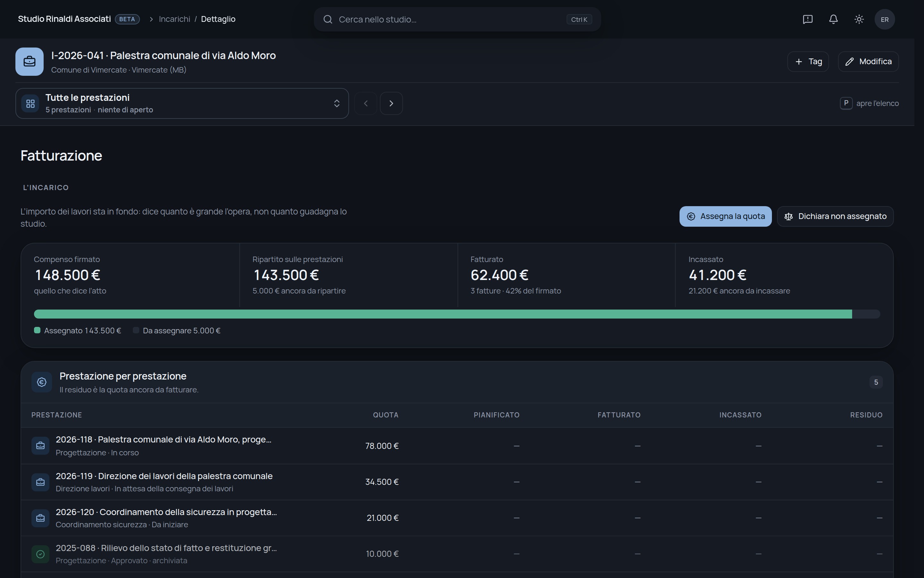Screen dimensions: 924x578
Task: Click the count badge 5 in table header
Action: click(876, 382)
